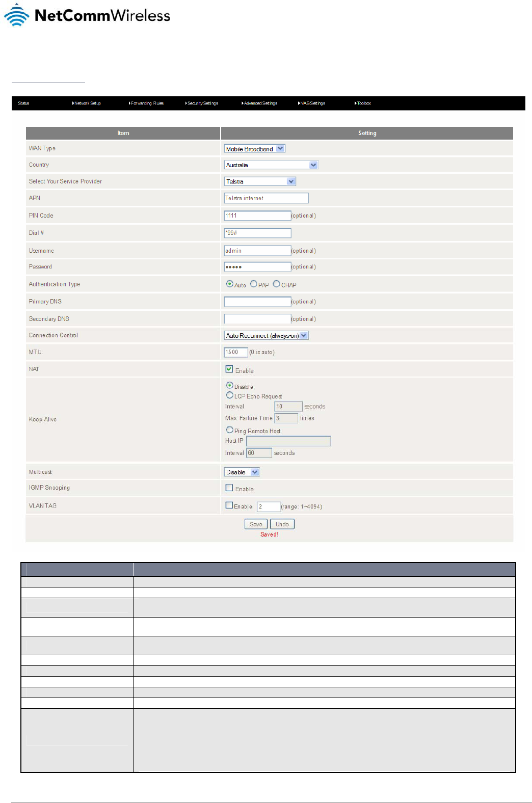
Task: Toggle the NAT Enable checkbox
Action: coord(229,369)
